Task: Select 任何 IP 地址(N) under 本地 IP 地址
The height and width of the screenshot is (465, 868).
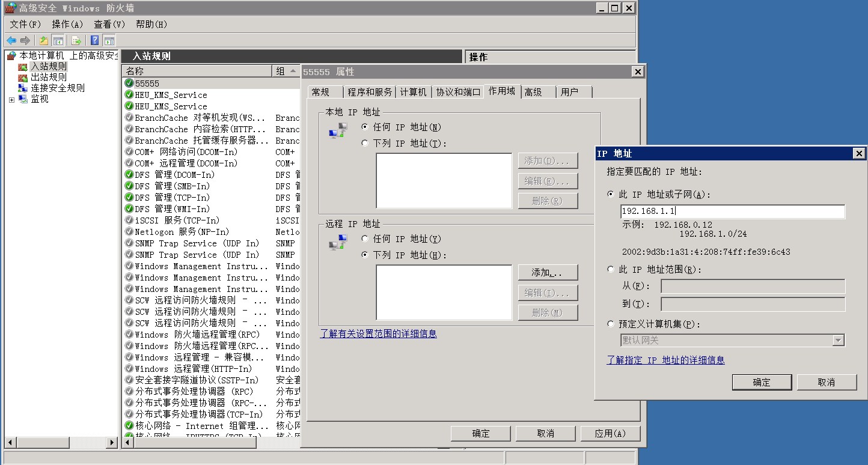Action: click(x=365, y=127)
